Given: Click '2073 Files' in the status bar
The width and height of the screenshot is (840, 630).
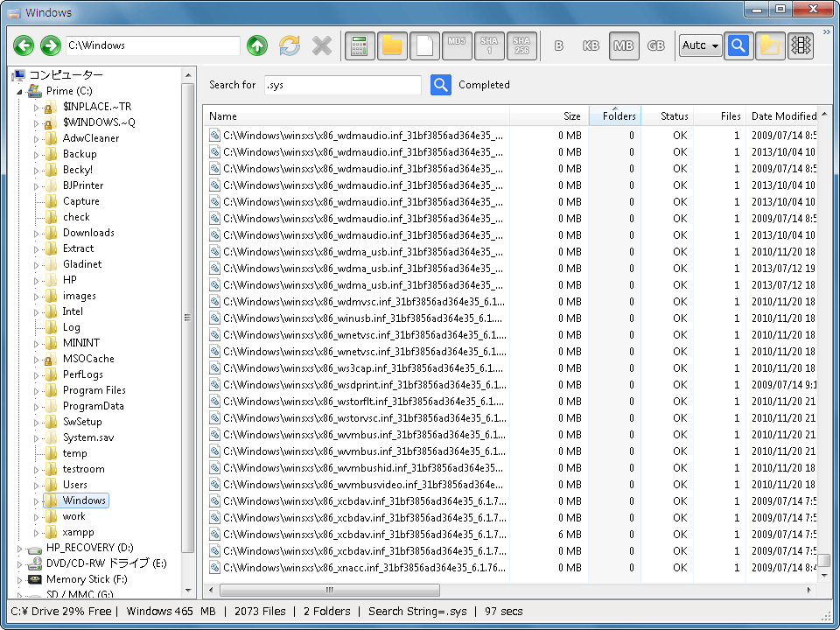Looking at the screenshot, I should (x=260, y=612).
